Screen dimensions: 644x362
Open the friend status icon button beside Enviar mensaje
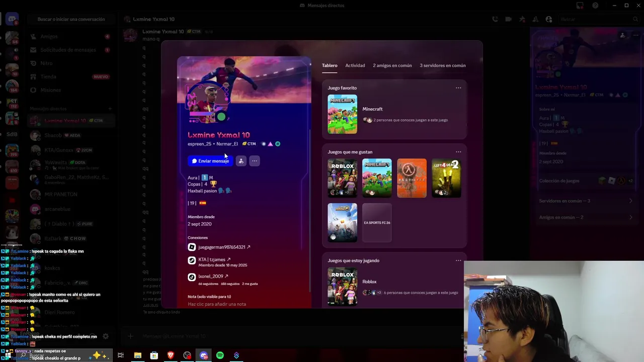pos(241,161)
